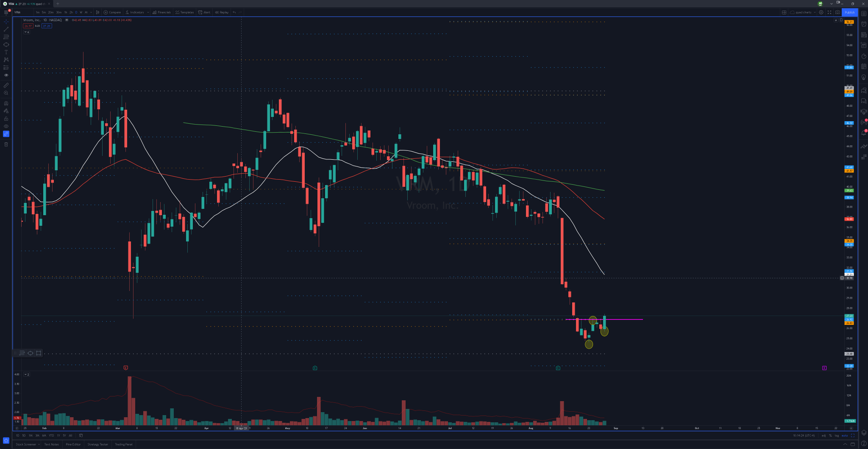Undo the last chart action
Viewport: 868px width, 449px height.
coord(234,12)
